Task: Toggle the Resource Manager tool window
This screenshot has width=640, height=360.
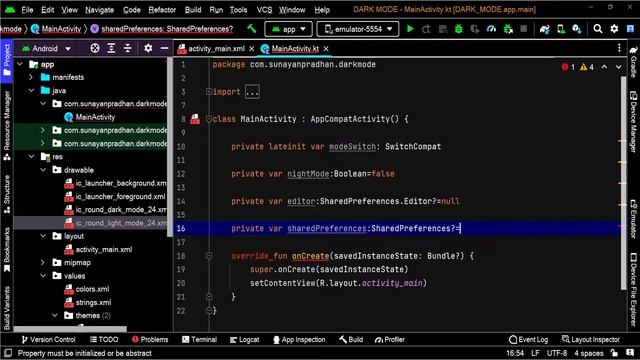Action: coord(7,126)
